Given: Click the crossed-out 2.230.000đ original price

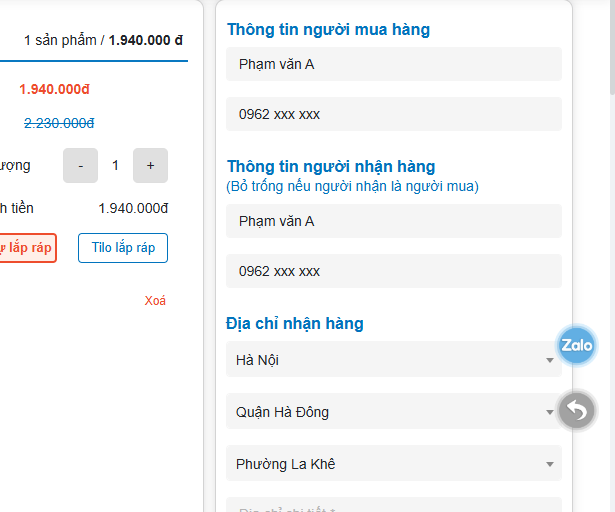Looking at the screenshot, I should point(58,123).
